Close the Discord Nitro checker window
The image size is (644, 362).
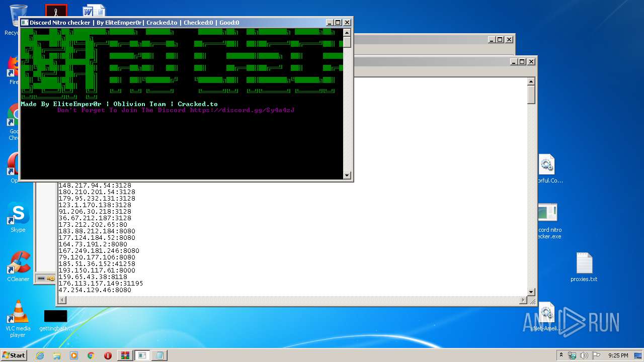pyautogui.click(x=347, y=23)
